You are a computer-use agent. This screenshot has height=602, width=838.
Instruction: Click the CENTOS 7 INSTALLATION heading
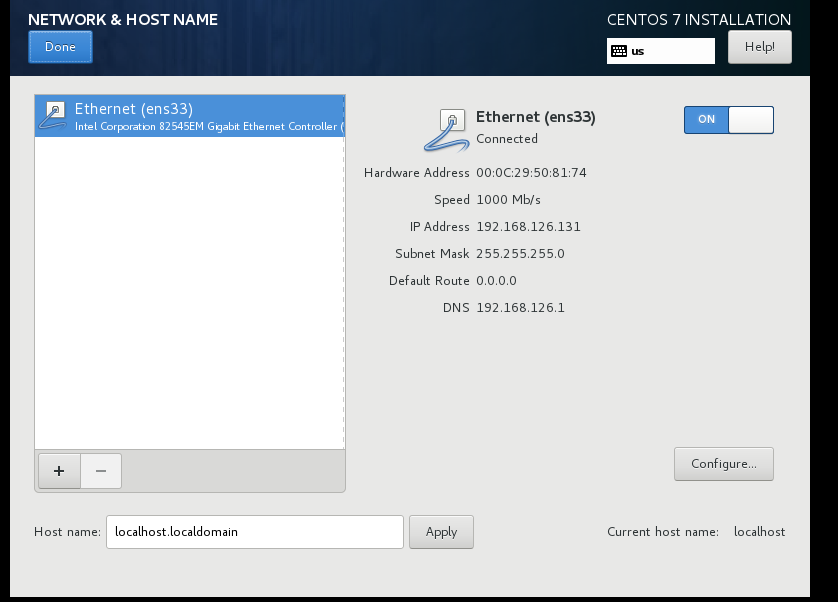click(699, 20)
